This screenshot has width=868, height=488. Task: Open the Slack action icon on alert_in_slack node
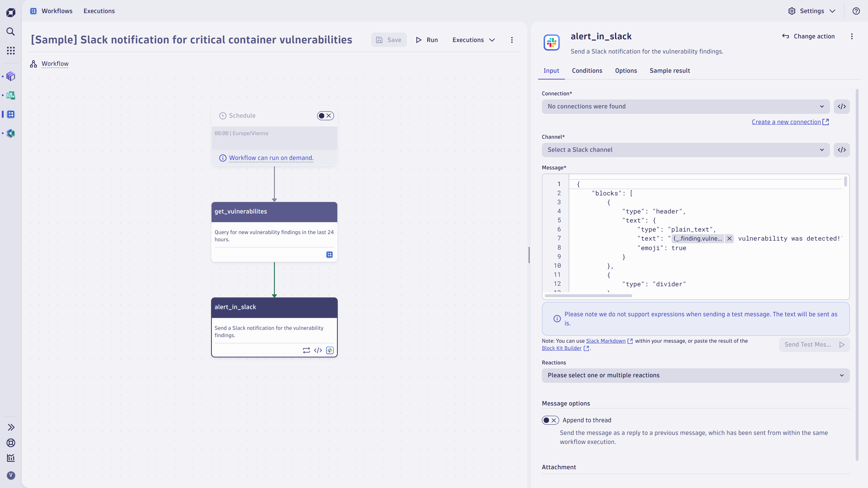(x=330, y=350)
